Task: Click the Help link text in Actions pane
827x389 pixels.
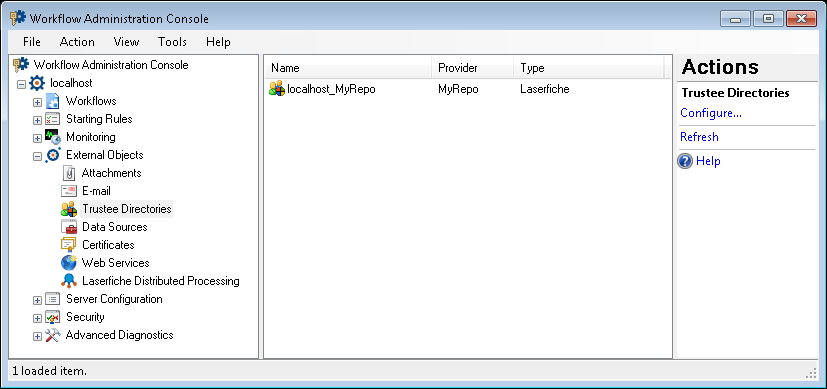Action: pos(708,161)
